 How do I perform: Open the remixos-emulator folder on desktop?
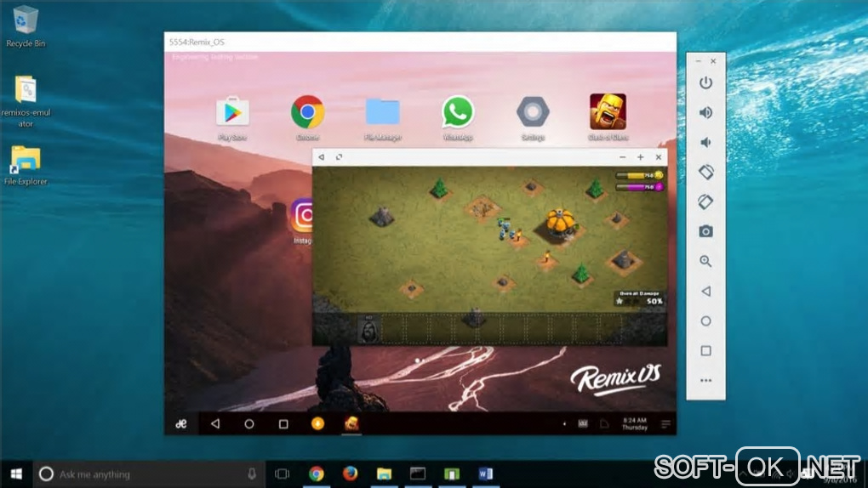click(x=26, y=101)
